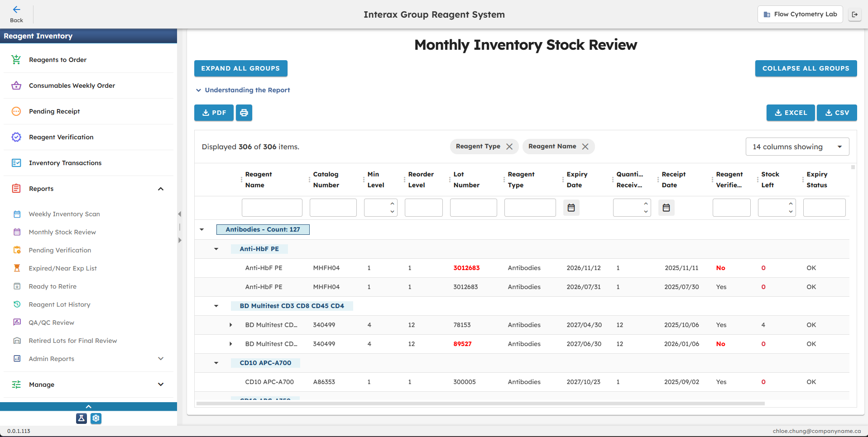The width and height of the screenshot is (868, 437).
Task: Download the report as CSV
Action: [x=836, y=113]
